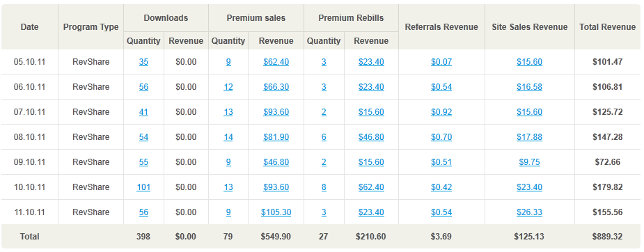Open site sales revenue $23.40 on 10.10.11
The image size is (644, 252).
click(529, 187)
